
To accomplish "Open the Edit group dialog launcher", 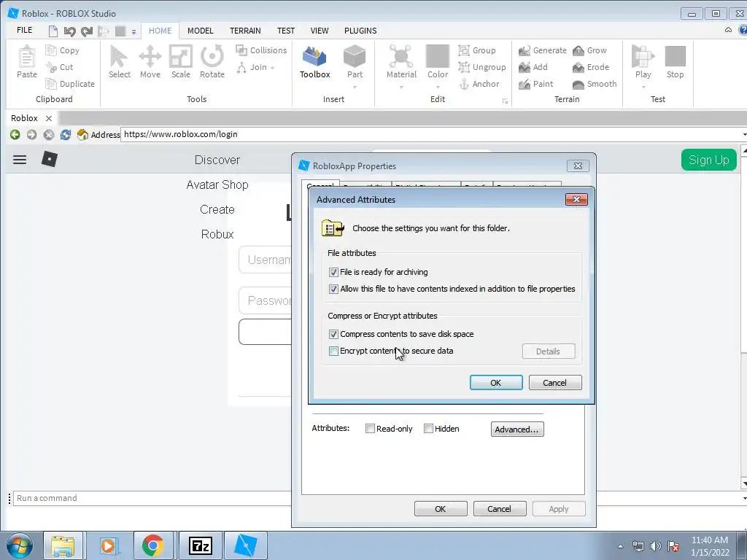I will point(505,101).
